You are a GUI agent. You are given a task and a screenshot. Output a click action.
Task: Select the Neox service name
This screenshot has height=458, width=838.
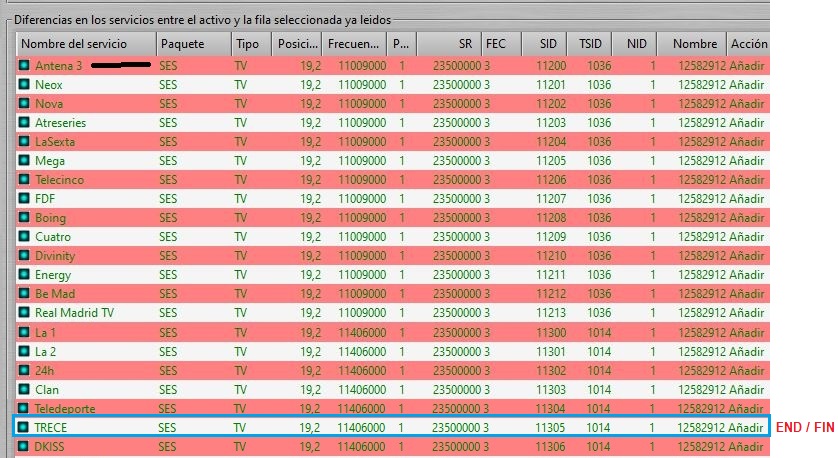(x=49, y=84)
